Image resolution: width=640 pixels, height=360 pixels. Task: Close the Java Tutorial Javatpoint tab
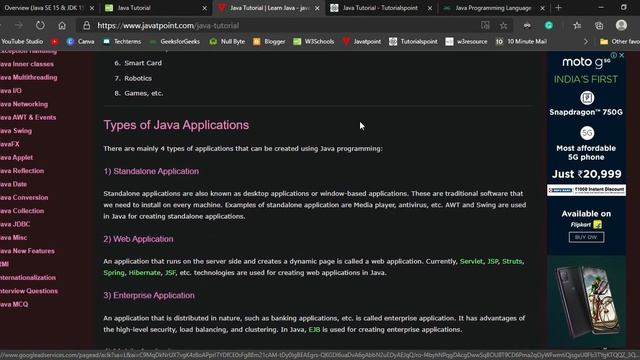(317, 8)
